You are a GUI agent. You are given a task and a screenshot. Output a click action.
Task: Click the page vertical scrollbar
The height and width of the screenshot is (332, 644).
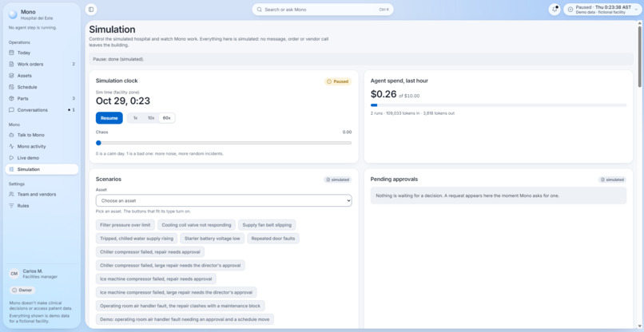[639, 57]
